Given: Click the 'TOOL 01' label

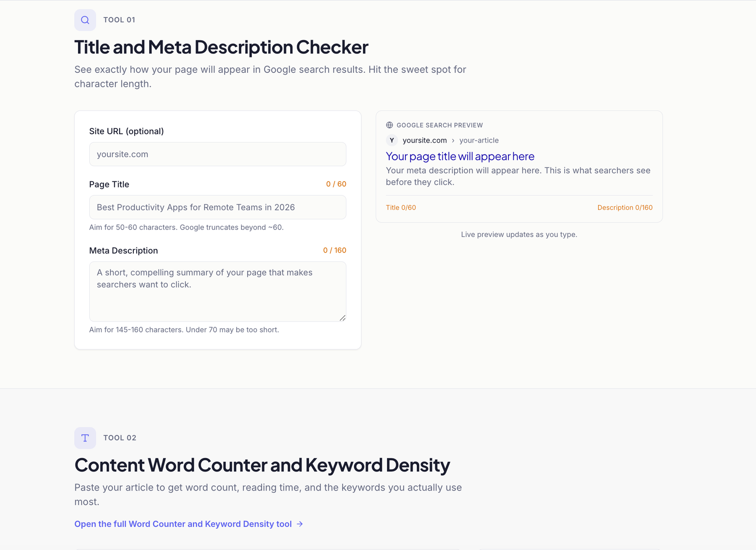Looking at the screenshot, I should coord(119,20).
